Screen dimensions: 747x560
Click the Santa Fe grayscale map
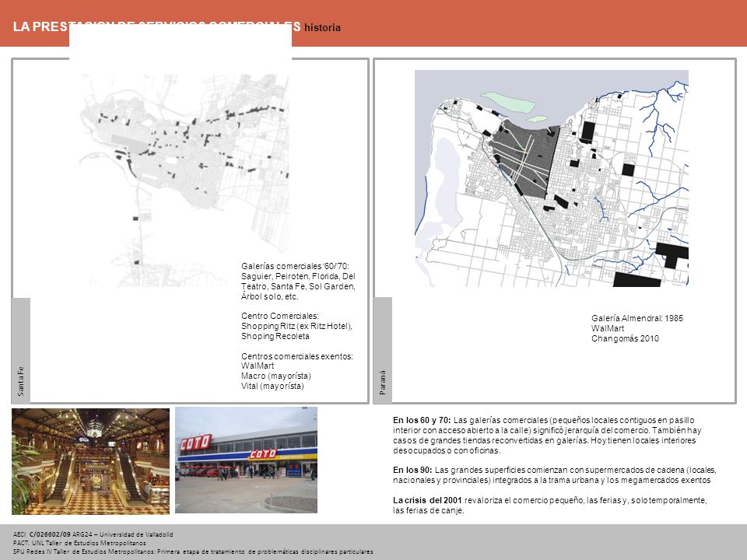coord(184,180)
